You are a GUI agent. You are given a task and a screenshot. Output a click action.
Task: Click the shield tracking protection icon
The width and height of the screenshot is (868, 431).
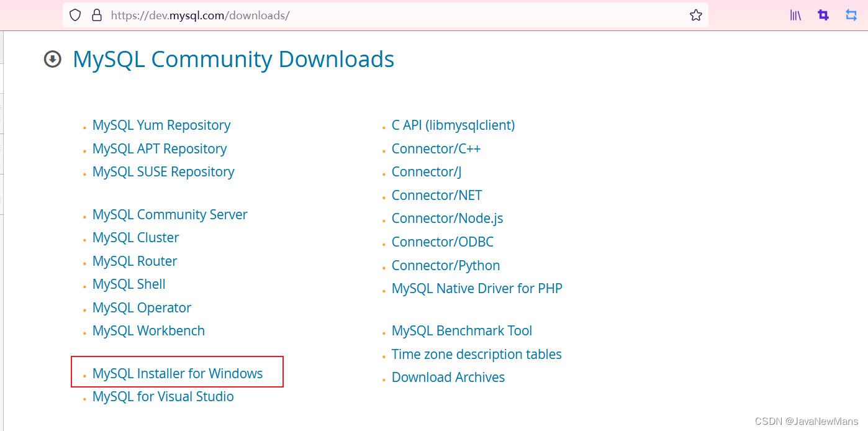(x=75, y=15)
